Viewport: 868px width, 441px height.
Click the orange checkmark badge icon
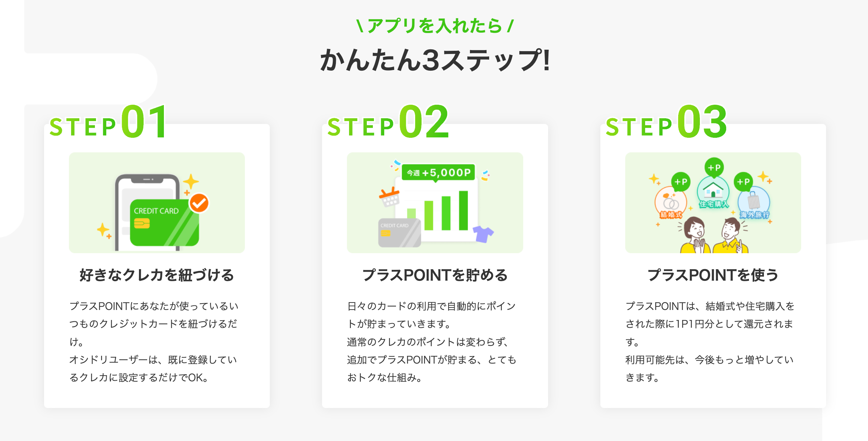(x=199, y=203)
